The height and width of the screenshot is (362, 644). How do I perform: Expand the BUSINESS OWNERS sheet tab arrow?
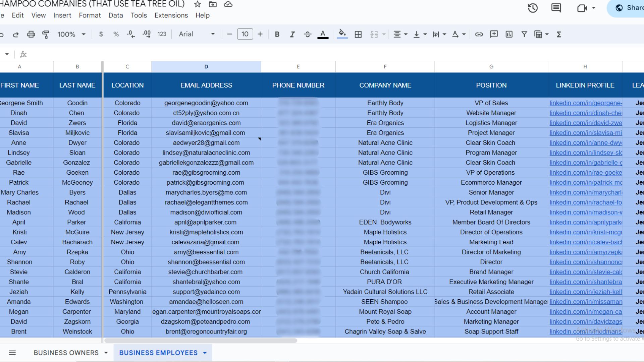point(106,353)
